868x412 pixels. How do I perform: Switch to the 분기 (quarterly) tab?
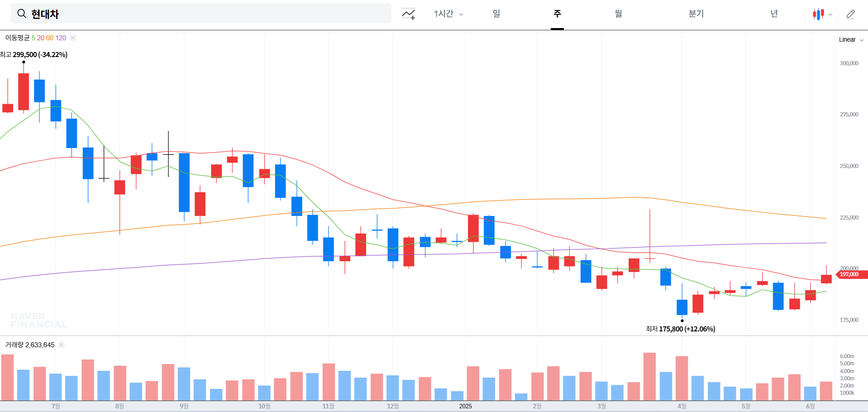696,14
